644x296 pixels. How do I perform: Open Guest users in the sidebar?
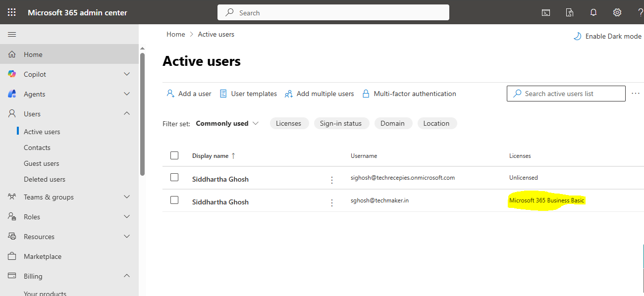point(41,163)
